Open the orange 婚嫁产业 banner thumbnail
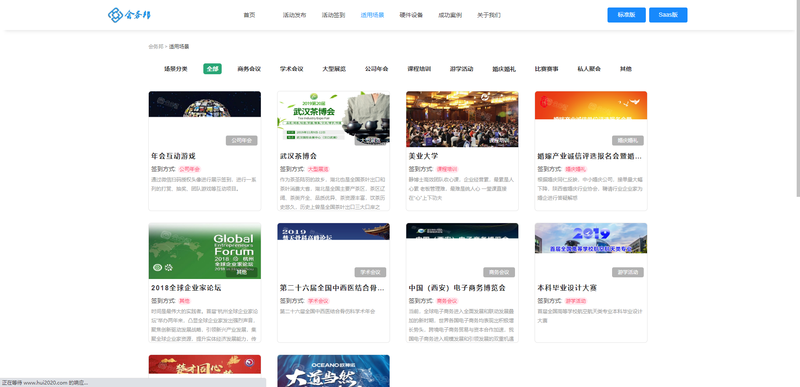 591,105
